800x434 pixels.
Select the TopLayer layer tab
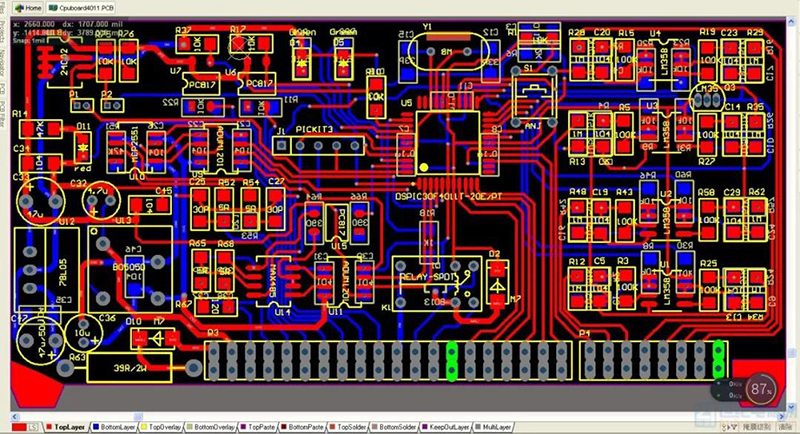(68, 426)
